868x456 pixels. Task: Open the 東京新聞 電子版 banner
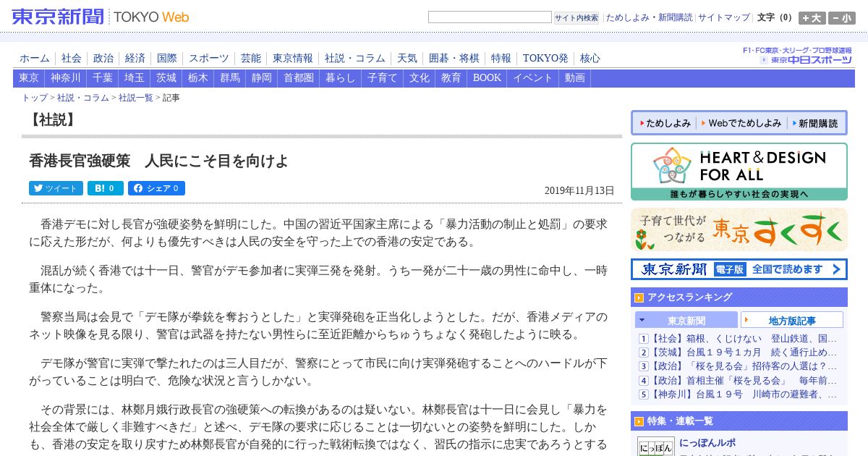[739, 269]
